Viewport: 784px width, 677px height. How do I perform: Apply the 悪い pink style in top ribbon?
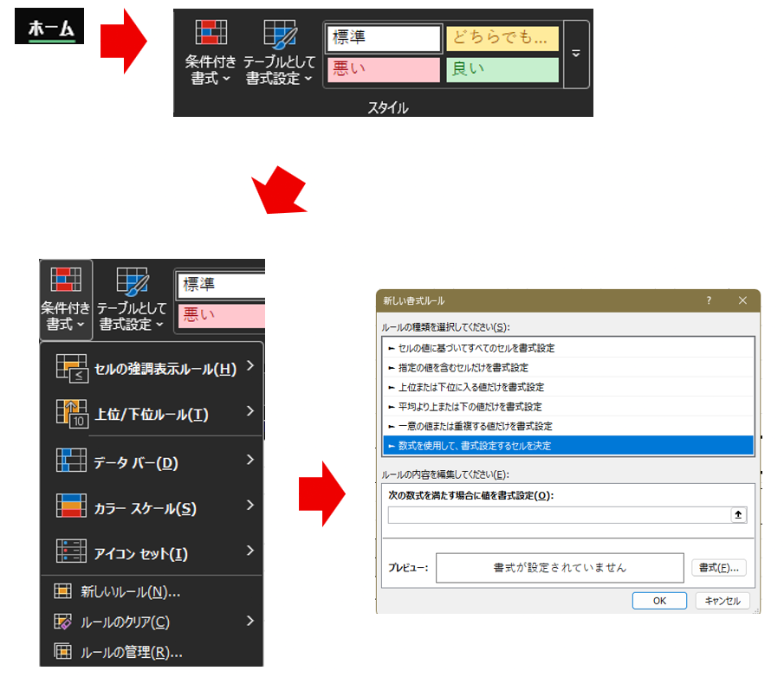coord(384,69)
